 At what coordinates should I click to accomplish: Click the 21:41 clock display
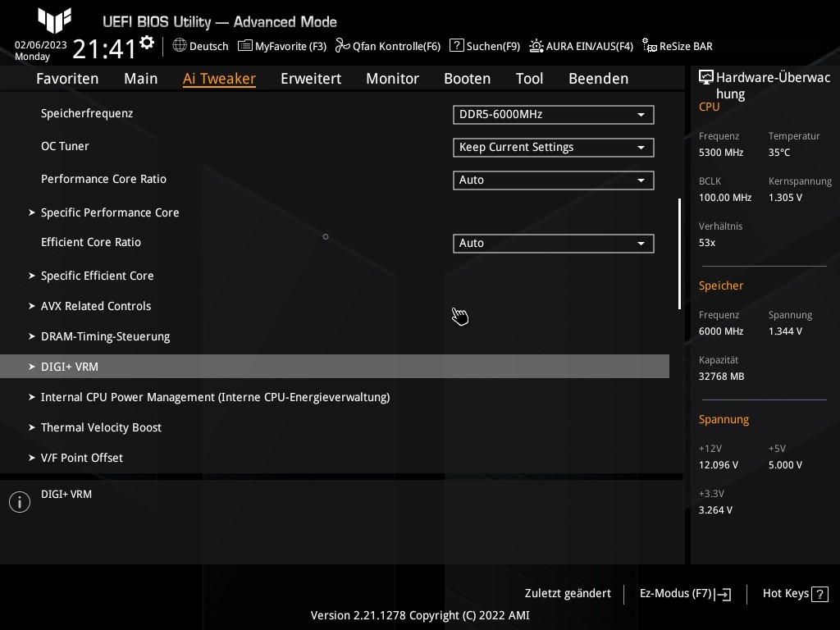click(x=104, y=48)
